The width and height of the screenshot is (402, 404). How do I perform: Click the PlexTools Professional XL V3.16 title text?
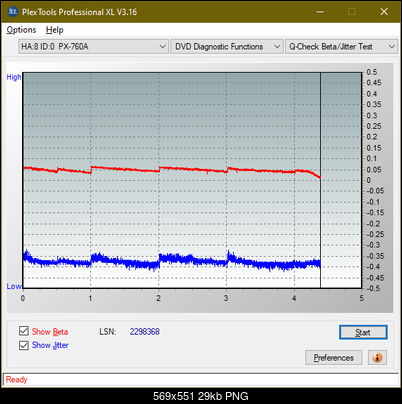point(79,12)
